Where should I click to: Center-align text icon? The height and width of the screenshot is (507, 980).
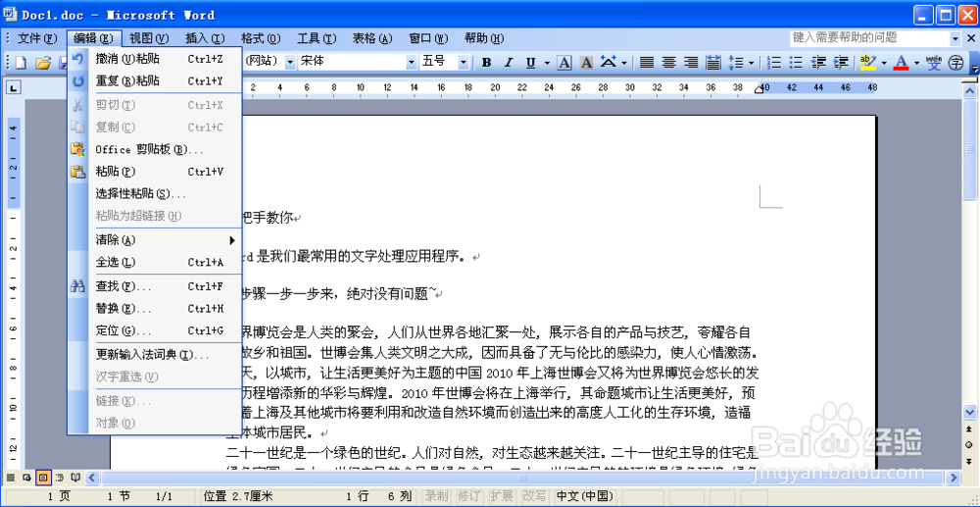click(x=668, y=63)
